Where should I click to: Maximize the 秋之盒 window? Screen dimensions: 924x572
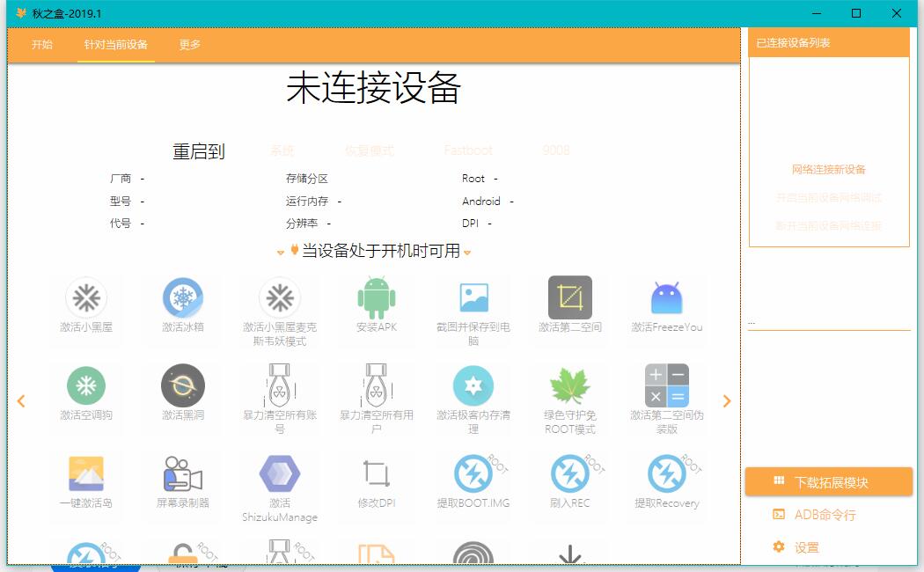click(856, 13)
